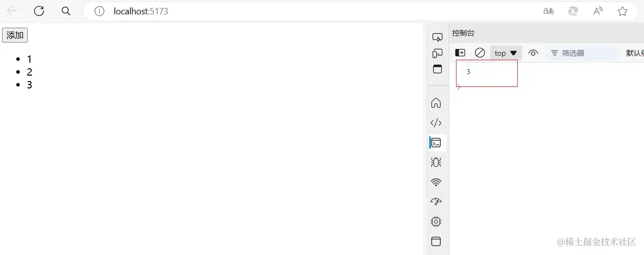Open the browser search icon
This screenshot has width=644, height=255.
[x=66, y=11]
